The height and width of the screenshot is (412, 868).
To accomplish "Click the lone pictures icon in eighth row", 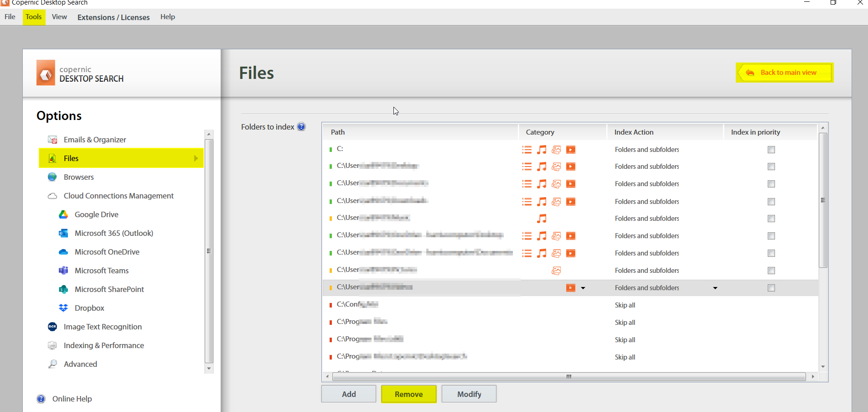I will tap(556, 271).
